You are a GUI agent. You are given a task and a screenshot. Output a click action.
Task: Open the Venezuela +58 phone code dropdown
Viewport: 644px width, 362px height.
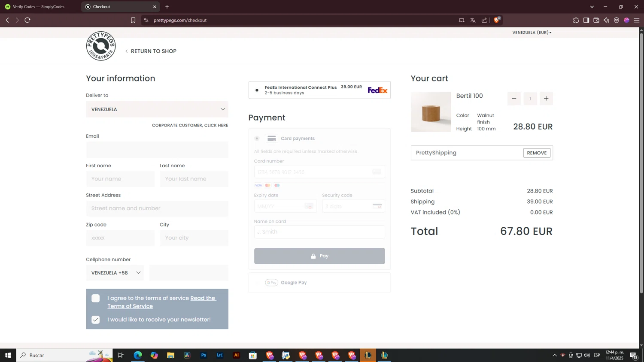coord(115,273)
